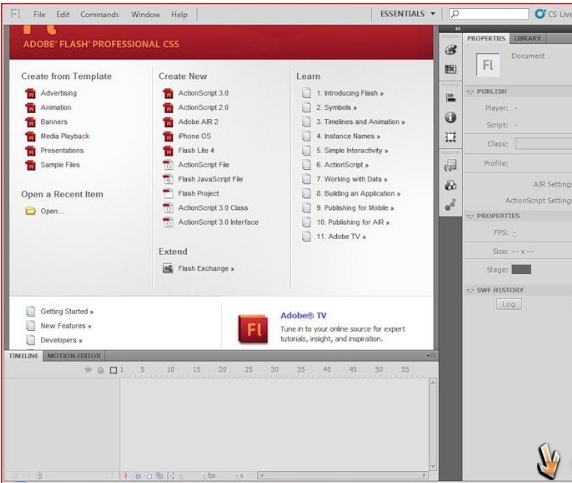Collapse the PROPERTIES section triangle

click(470, 216)
